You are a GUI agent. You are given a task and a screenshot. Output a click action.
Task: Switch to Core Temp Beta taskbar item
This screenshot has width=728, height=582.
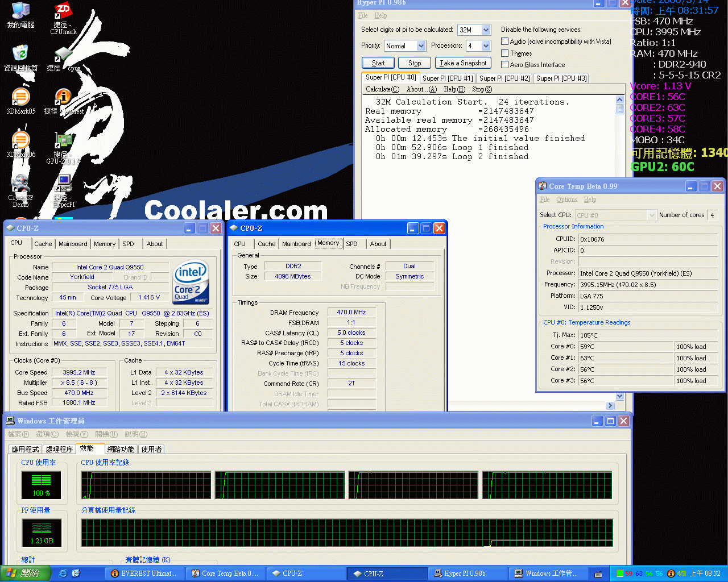pos(226,573)
